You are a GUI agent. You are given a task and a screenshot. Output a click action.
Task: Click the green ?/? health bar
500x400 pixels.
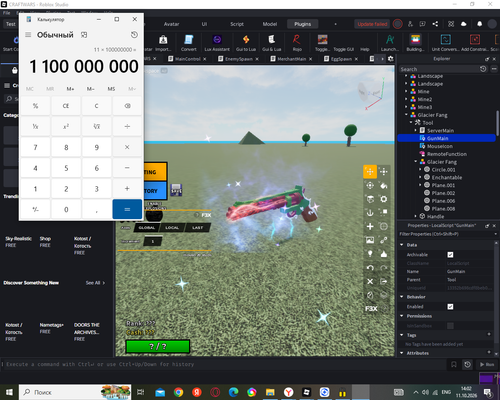(x=158, y=346)
